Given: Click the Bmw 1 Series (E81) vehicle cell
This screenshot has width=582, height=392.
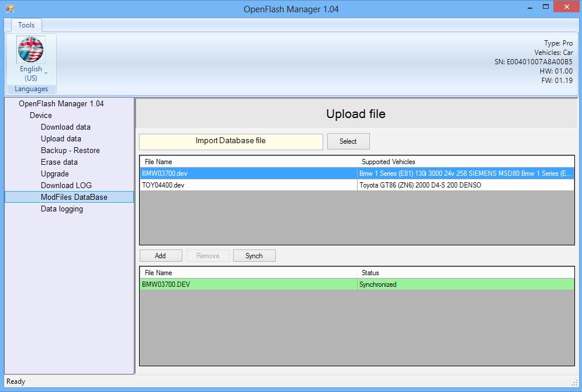Looking at the screenshot, I should pyautogui.click(x=466, y=174).
